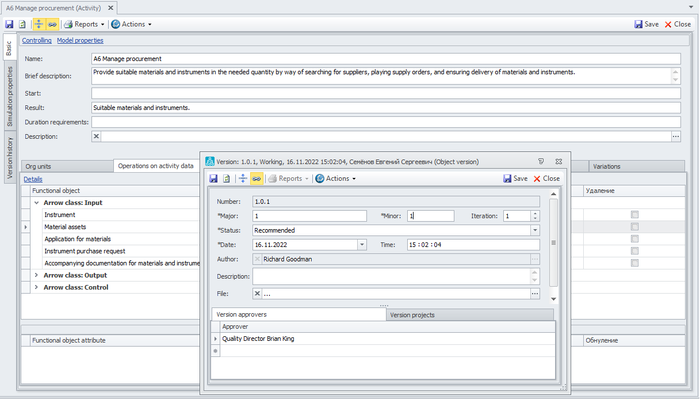Open file browse ellipsis button in File row
This screenshot has width=700, height=399.
(x=535, y=293)
